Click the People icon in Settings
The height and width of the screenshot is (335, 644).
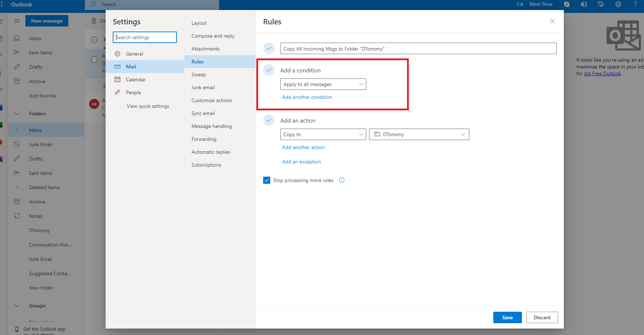[117, 92]
